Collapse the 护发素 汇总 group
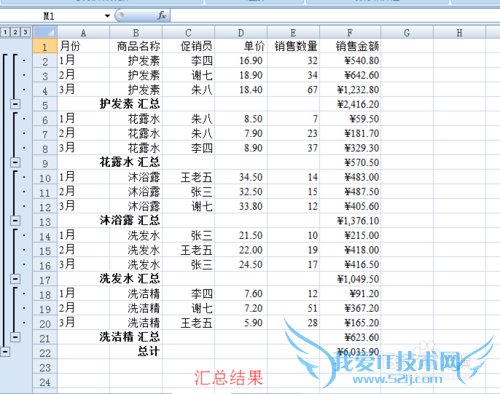The width and height of the screenshot is (500, 394). point(15,104)
